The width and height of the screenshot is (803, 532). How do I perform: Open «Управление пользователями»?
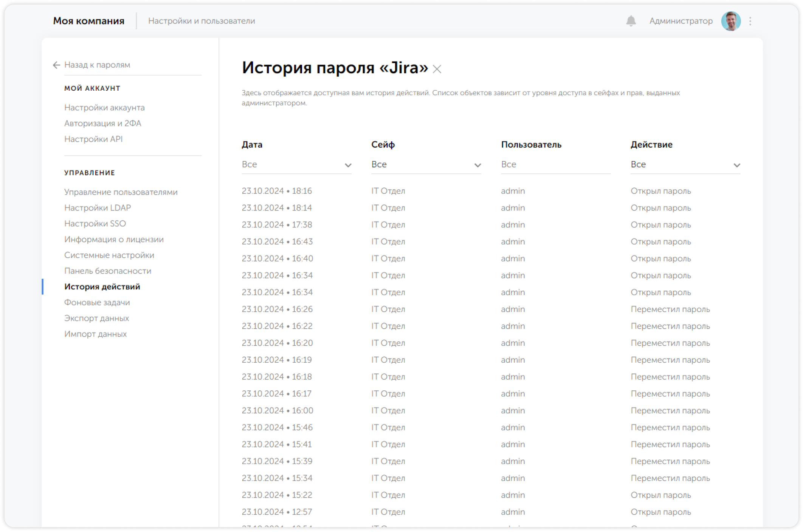[x=121, y=192]
